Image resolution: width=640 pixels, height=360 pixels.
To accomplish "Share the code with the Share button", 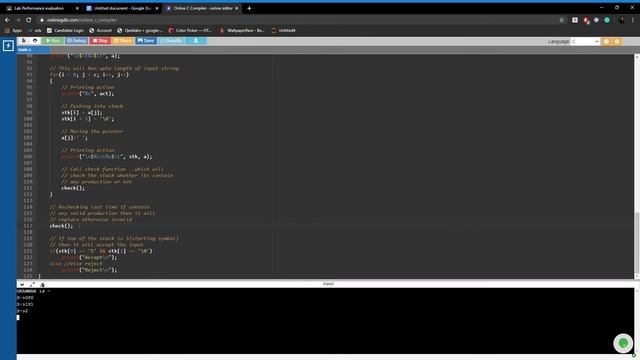I will tap(123, 41).
